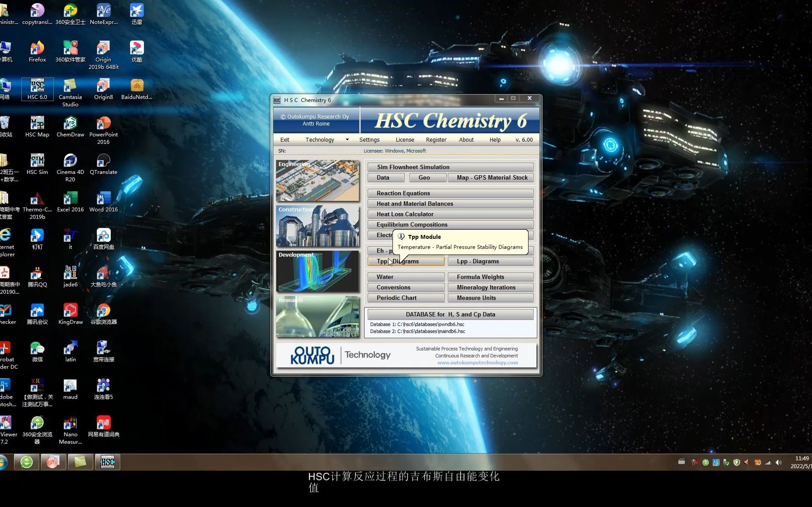This screenshot has width=812, height=507.
Task: Select the Thermo-Calc 2019b icon
Action: pyautogui.click(x=37, y=205)
